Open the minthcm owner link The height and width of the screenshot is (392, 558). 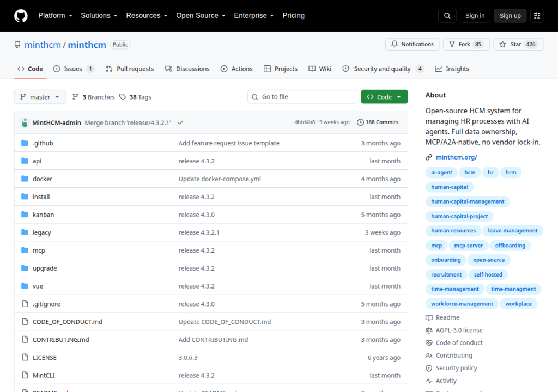pos(43,45)
